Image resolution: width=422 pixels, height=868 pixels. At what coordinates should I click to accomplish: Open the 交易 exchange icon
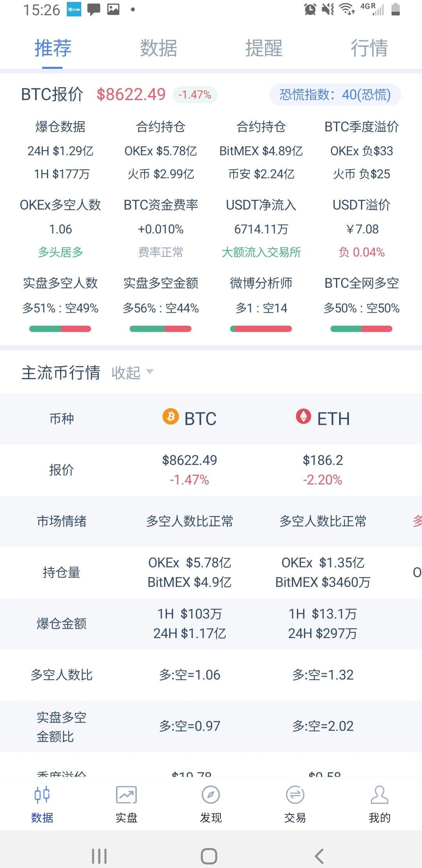coord(295,795)
